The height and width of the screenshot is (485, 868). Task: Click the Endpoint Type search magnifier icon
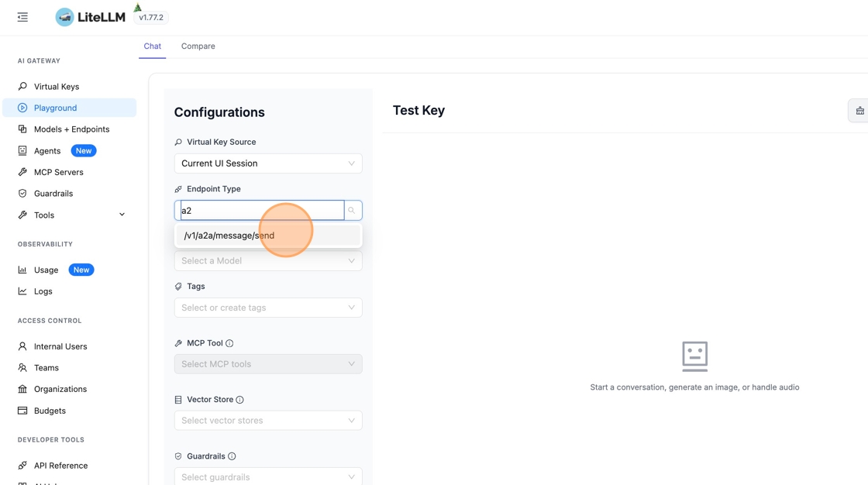tap(352, 211)
